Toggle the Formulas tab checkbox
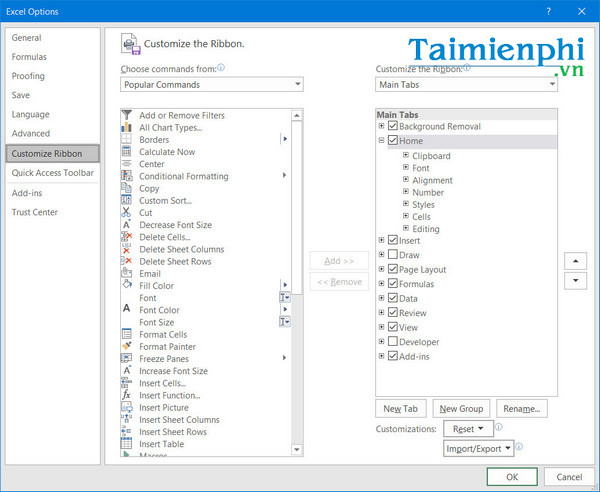The width and height of the screenshot is (600, 492). (x=393, y=283)
